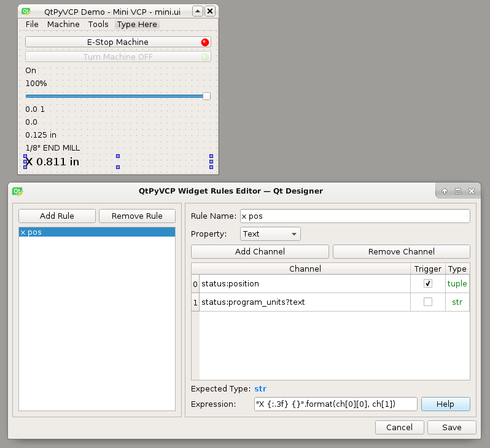Click the Trigger column header
Screen dimensions: 490x448
tap(428, 269)
